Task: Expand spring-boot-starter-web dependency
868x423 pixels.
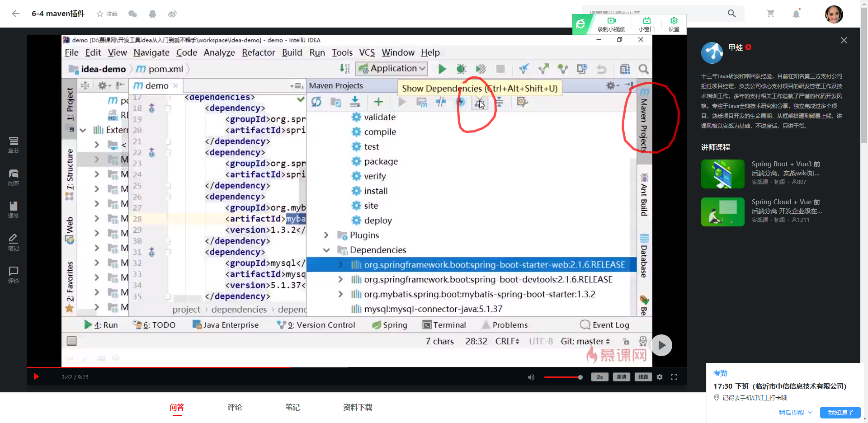Action: coord(340,265)
